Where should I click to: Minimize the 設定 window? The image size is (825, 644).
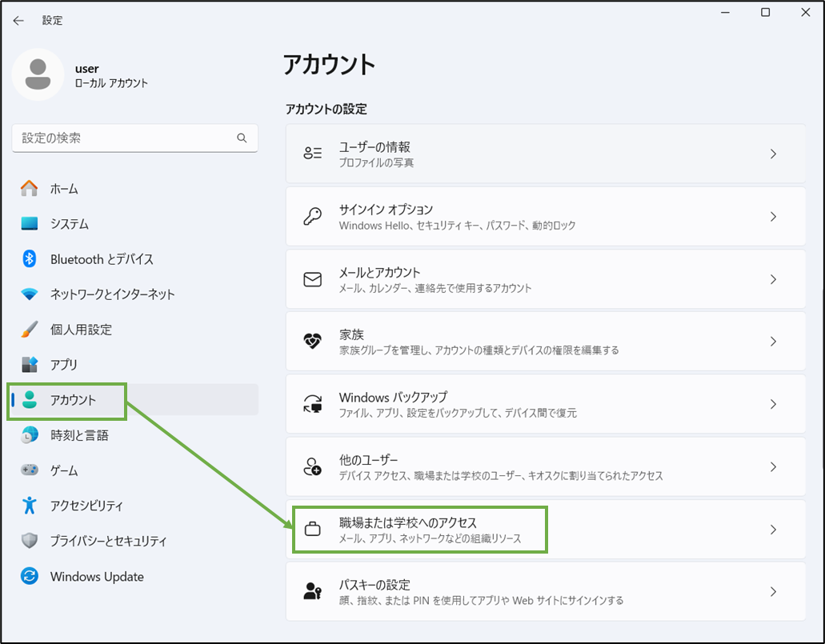(x=725, y=12)
